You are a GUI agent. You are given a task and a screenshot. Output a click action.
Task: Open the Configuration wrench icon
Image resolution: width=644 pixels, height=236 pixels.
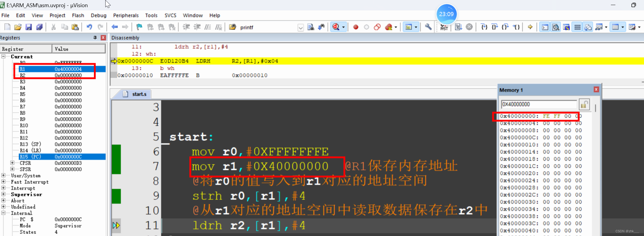click(428, 27)
